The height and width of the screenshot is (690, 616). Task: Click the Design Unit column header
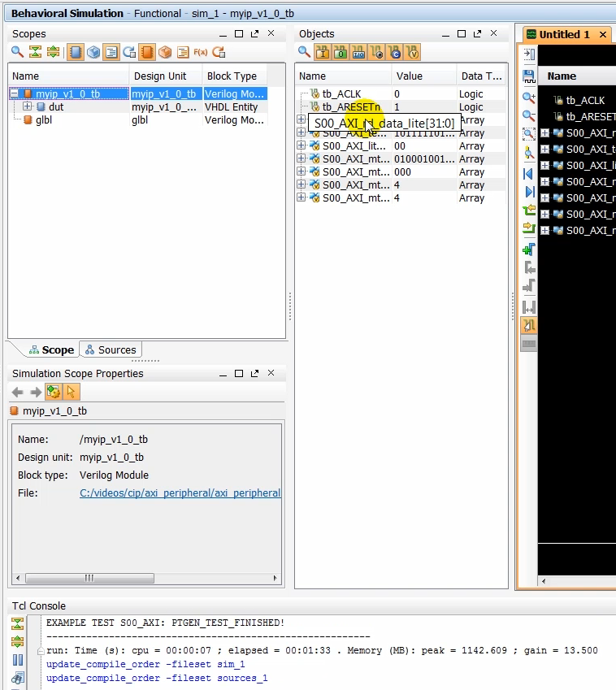click(160, 76)
